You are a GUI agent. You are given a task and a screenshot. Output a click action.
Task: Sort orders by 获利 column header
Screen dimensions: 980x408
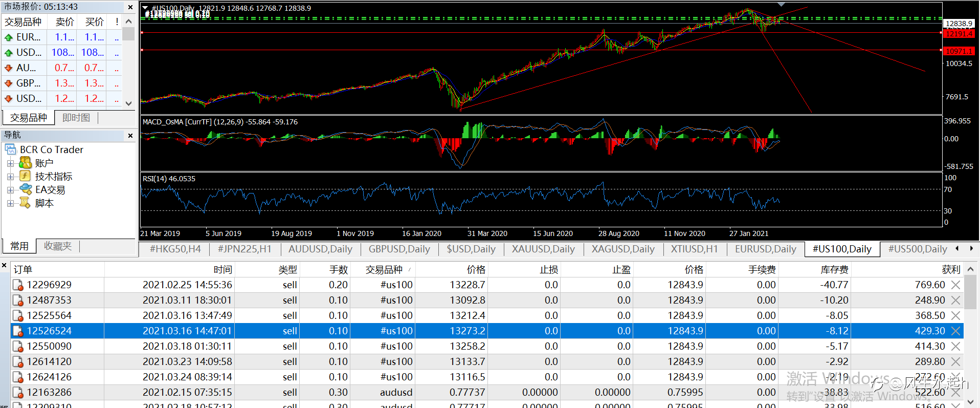(x=907, y=270)
